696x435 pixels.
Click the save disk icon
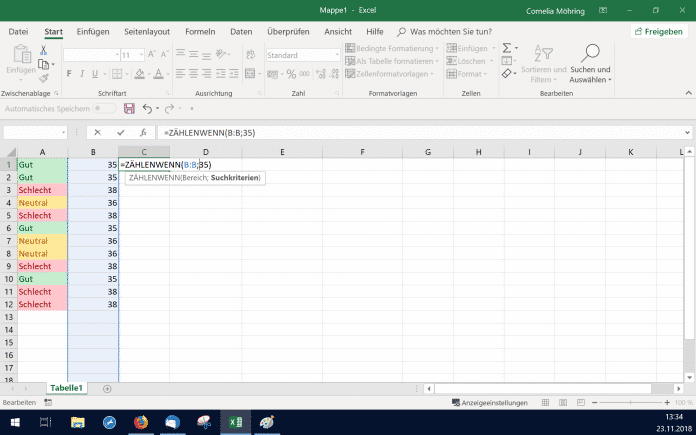coord(129,108)
